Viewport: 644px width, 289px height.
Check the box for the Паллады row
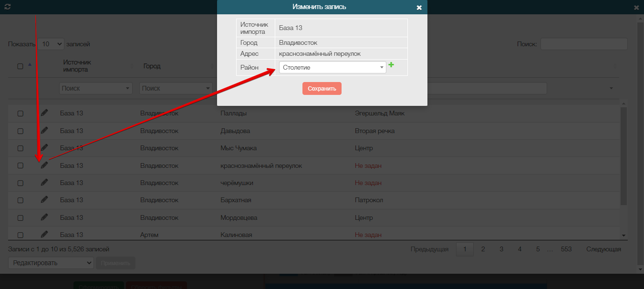pos(21,114)
